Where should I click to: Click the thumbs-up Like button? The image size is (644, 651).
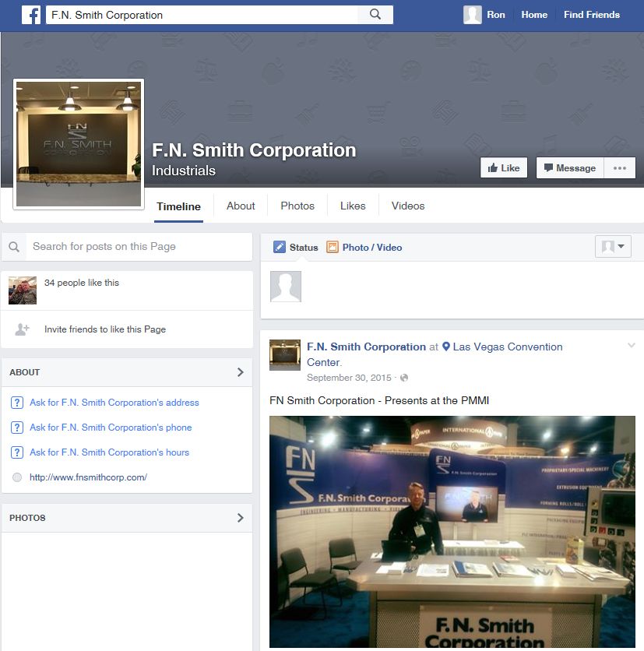tap(504, 167)
